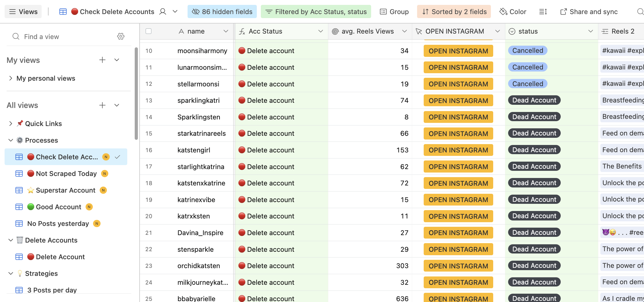This screenshot has height=302, width=644.
Task: Collapse the Processes section
Action: (11, 140)
